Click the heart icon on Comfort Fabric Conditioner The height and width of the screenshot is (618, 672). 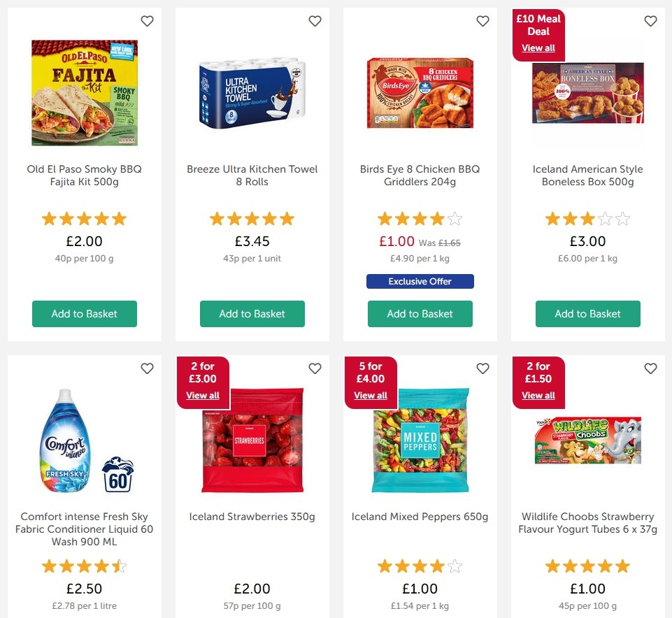pyautogui.click(x=147, y=368)
